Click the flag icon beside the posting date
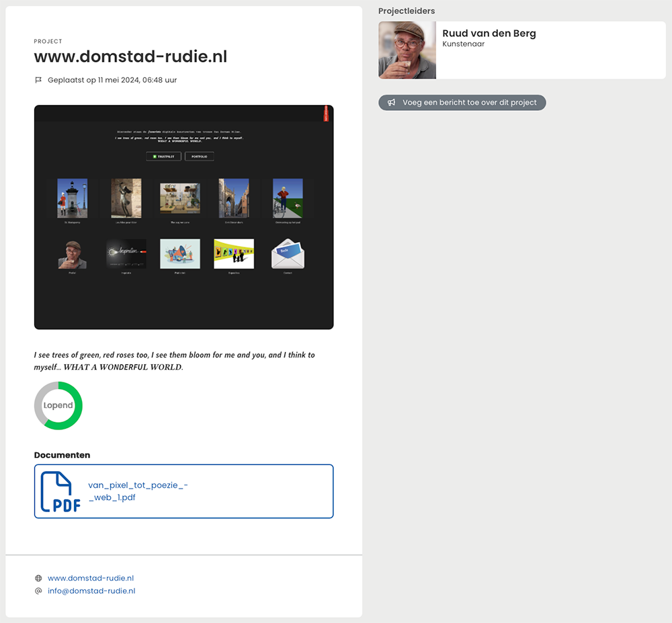 pyautogui.click(x=38, y=79)
